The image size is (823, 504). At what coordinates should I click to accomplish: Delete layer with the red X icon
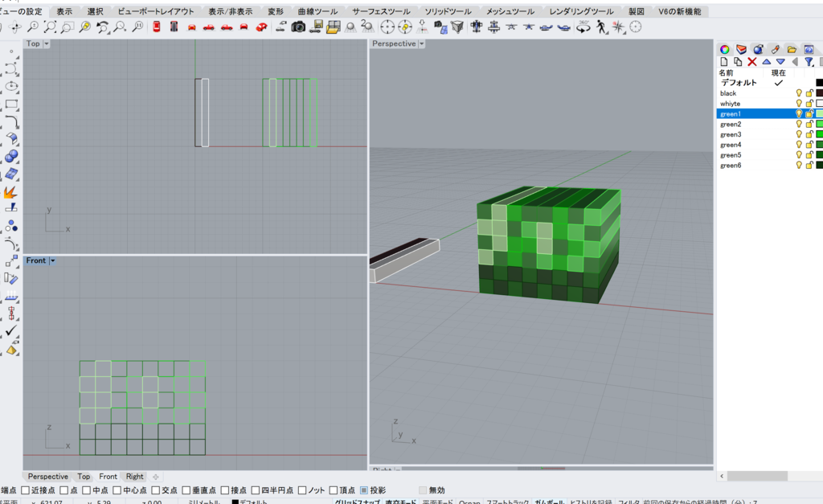click(x=751, y=62)
